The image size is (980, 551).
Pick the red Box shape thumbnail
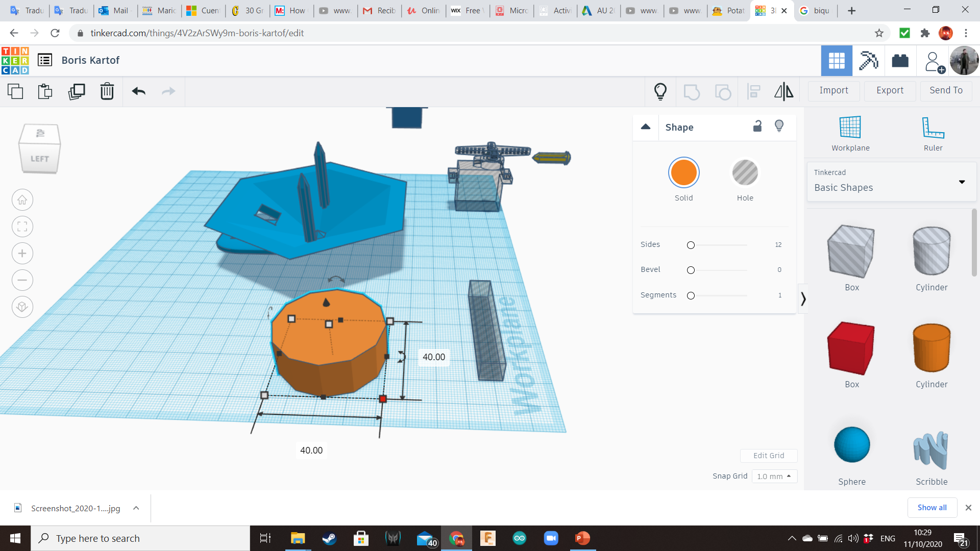pos(851,348)
